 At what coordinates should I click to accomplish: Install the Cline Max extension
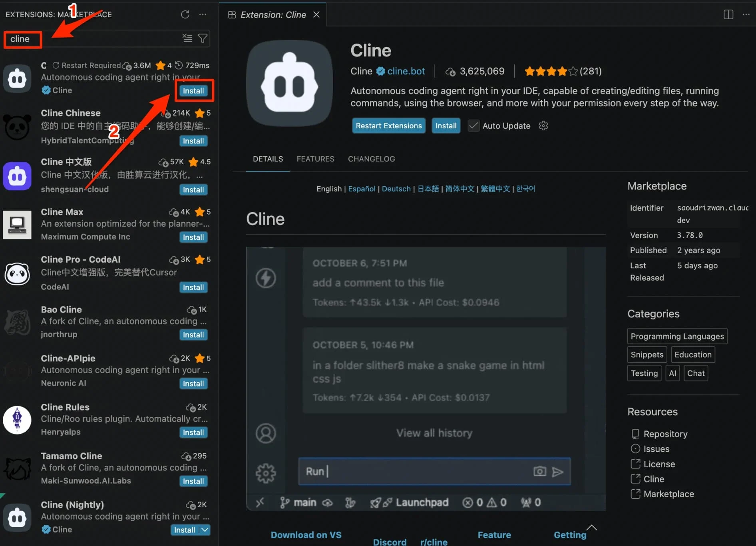[x=193, y=237]
